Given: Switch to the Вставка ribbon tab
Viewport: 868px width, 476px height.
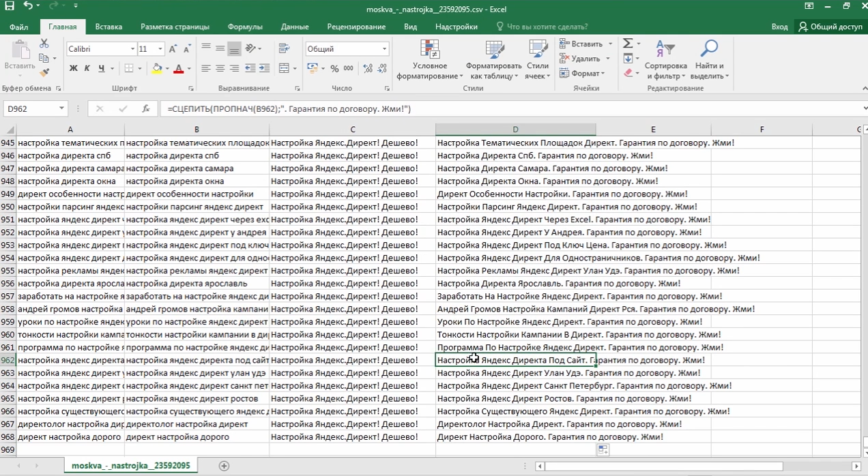Looking at the screenshot, I should 108,27.
